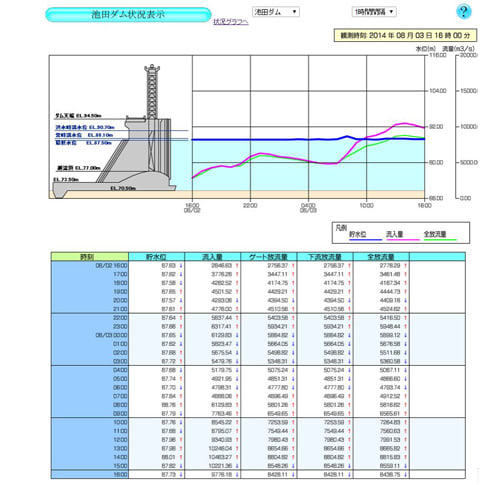Viewport: 480px width, 485px height.
Task: Click the blue 貯水位 legend line
Action: [x=365, y=240]
